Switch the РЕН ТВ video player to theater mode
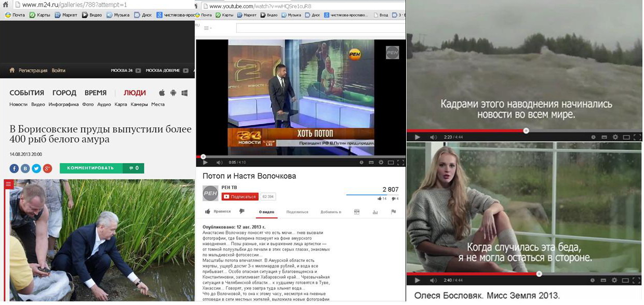 [391, 163]
